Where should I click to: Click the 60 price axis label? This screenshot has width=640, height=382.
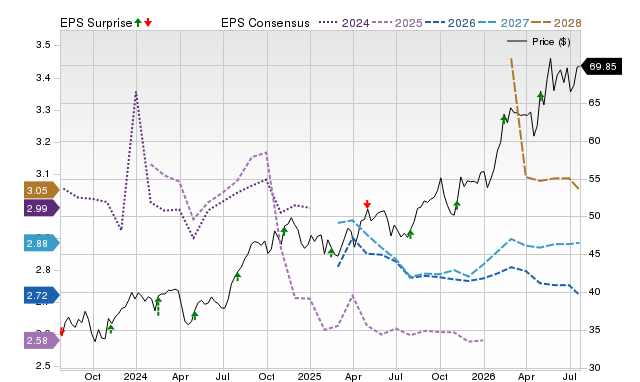pos(594,140)
